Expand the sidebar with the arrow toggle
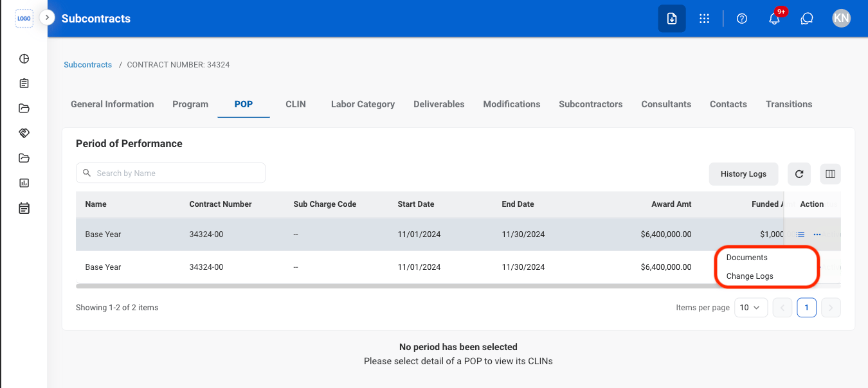 [x=47, y=17]
